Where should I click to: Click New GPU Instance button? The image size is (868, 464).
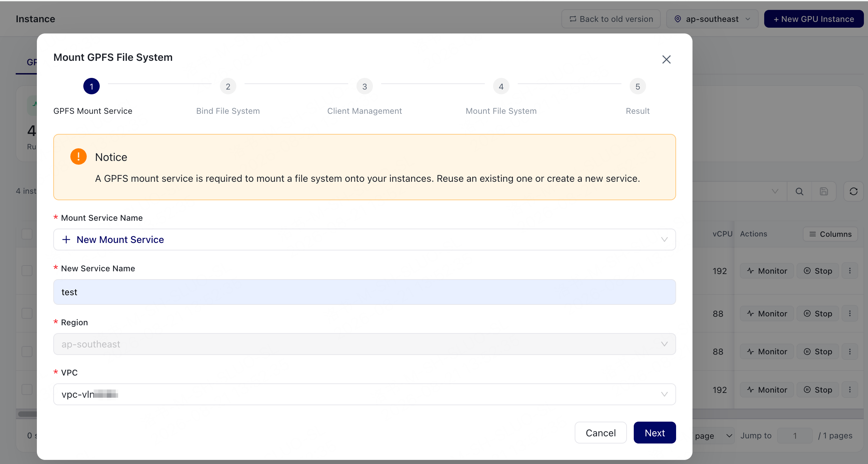pyautogui.click(x=814, y=19)
